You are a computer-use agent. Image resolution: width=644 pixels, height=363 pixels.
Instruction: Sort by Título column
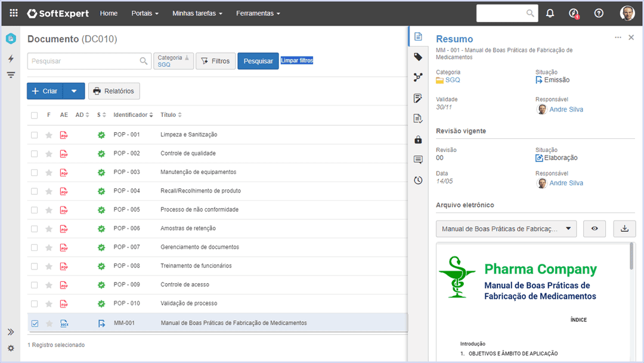(171, 115)
